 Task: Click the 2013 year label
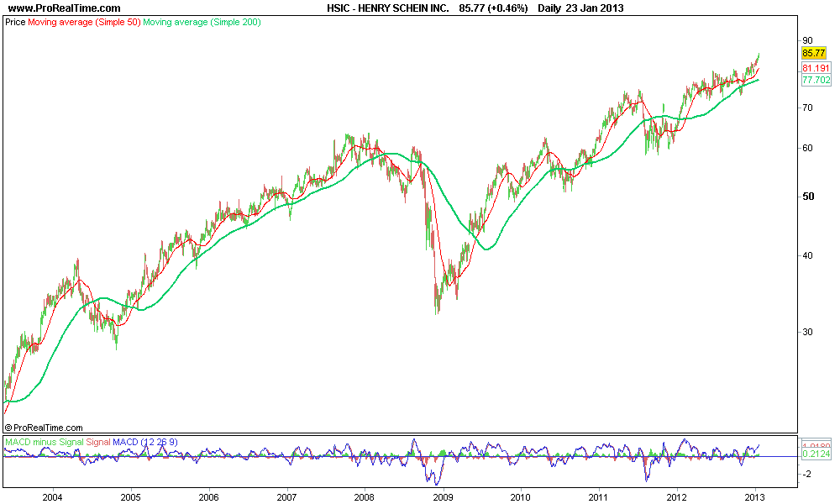point(755,497)
